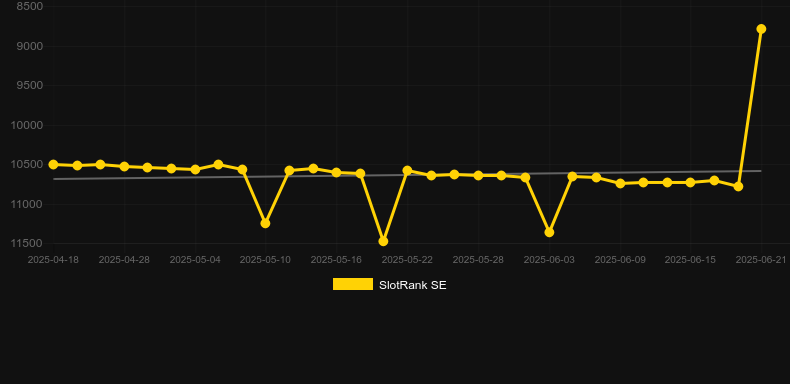Select the data point above 2025-04-28
This screenshot has width=790, height=384.
pyautogui.click(x=124, y=166)
